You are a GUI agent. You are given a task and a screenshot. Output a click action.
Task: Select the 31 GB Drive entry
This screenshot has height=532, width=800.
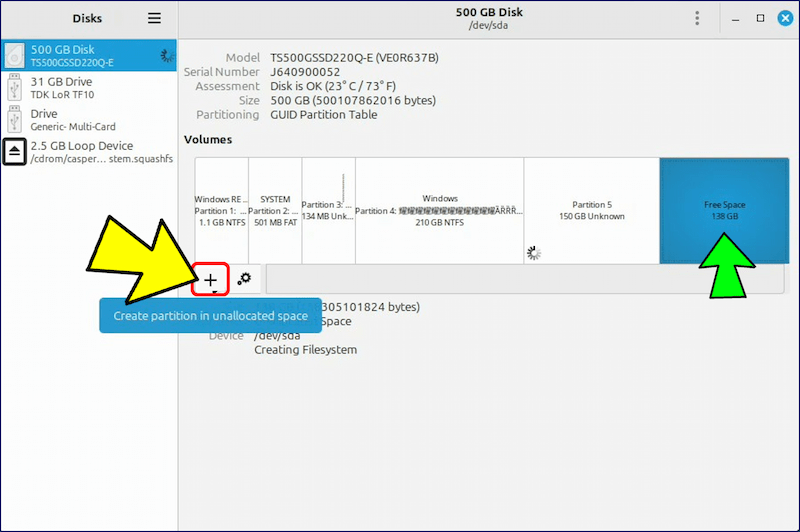[90, 88]
